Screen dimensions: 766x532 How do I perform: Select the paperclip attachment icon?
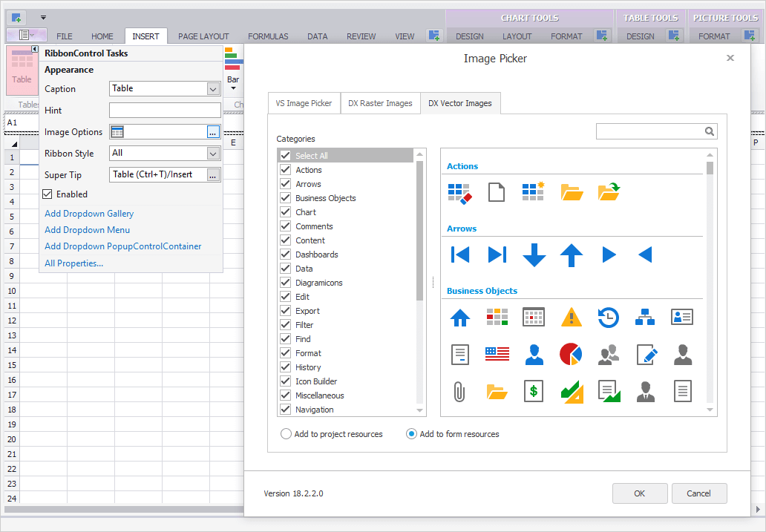pyautogui.click(x=459, y=391)
